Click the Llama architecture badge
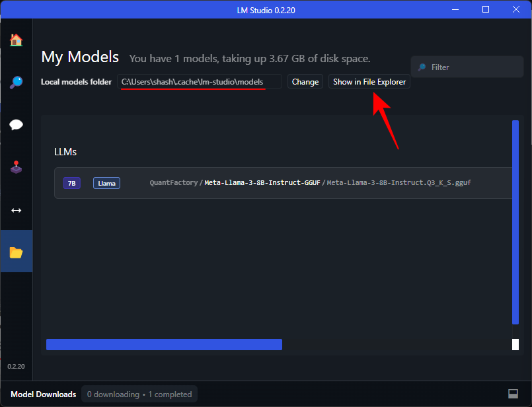The width and height of the screenshot is (532, 407). click(106, 183)
